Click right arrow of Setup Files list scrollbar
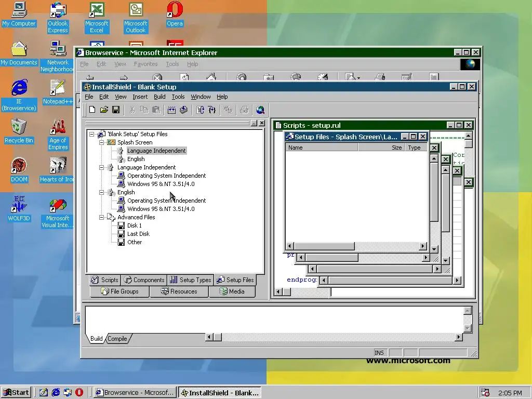The width and height of the screenshot is (532, 399). click(x=423, y=246)
